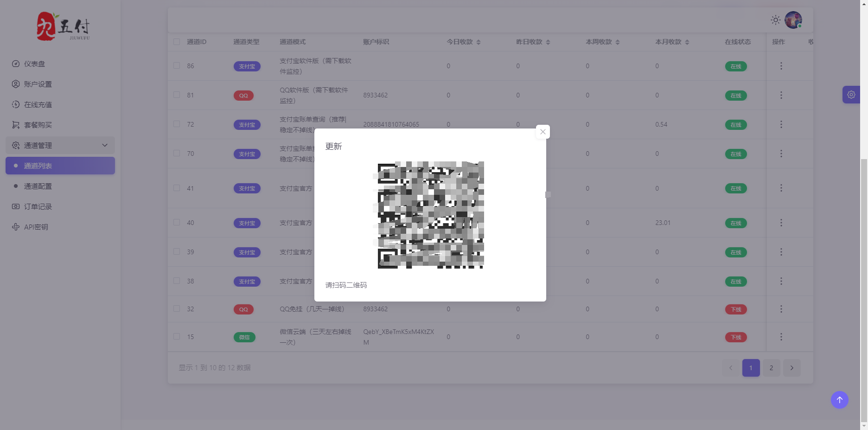Toggle the light theme sun icon
The image size is (868, 430).
pyautogui.click(x=775, y=20)
